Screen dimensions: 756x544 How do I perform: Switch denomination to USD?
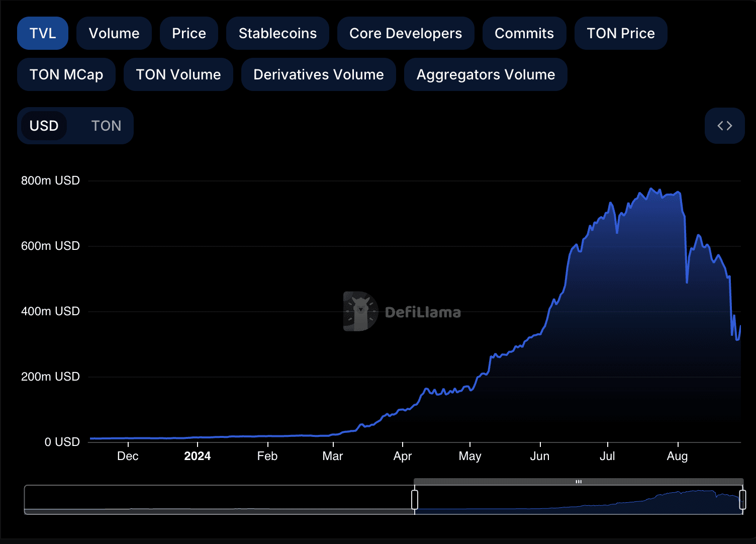click(44, 126)
